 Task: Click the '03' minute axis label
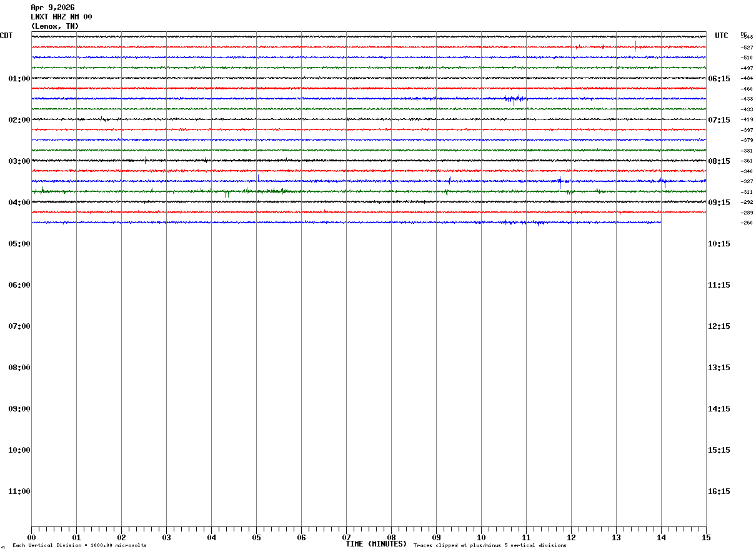[166, 538]
